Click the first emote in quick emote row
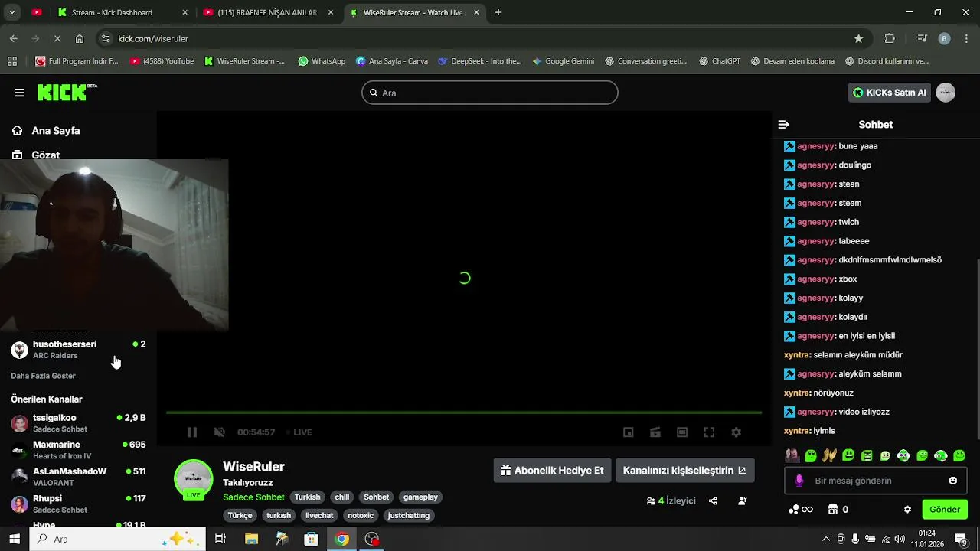Image resolution: width=980 pixels, height=551 pixels. pyautogui.click(x=792, y=456)
